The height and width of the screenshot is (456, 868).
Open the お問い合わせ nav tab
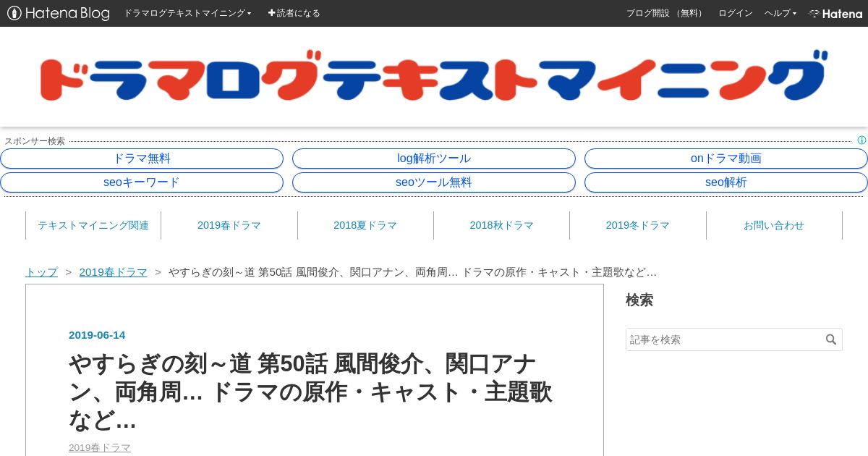(x=774, y=225)
